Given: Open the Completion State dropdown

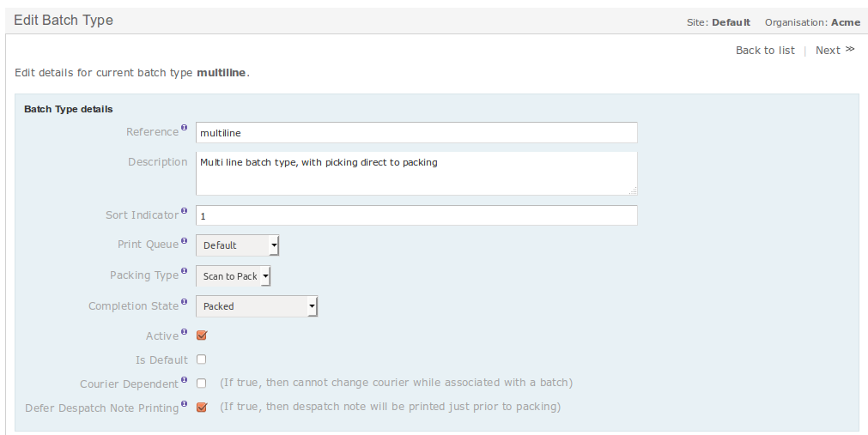Looking at the screenshot, I should click(257, 306).
